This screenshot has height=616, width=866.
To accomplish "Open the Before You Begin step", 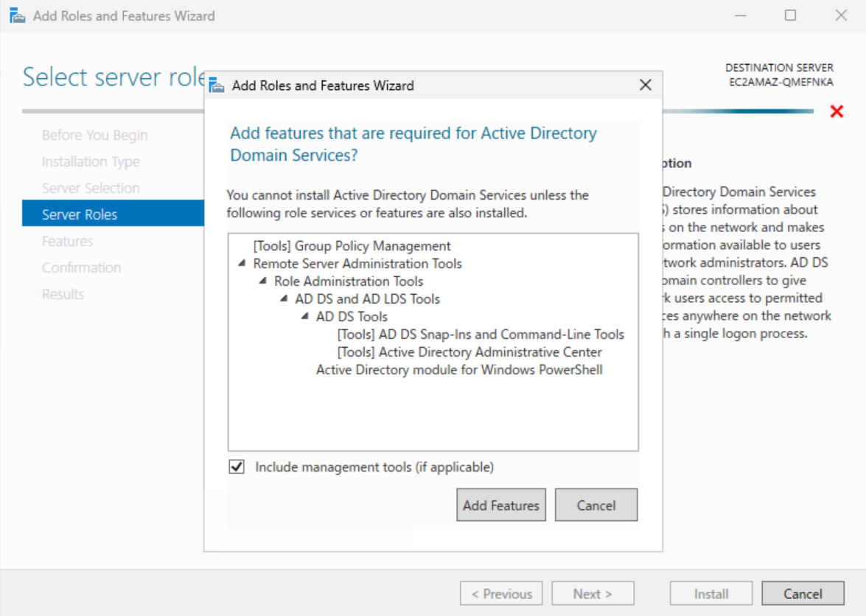I will coord(94,135).
